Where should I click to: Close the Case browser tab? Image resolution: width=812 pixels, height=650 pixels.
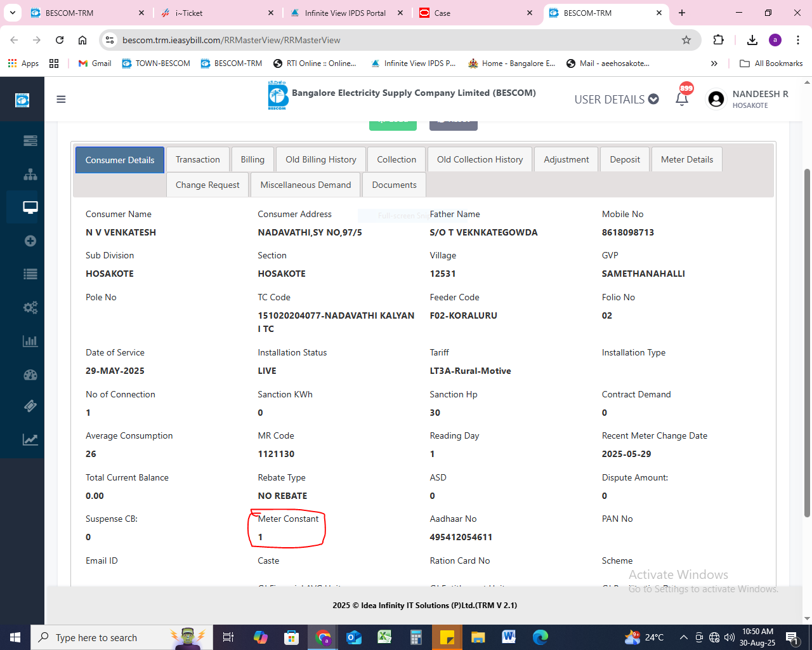[530, 13]
